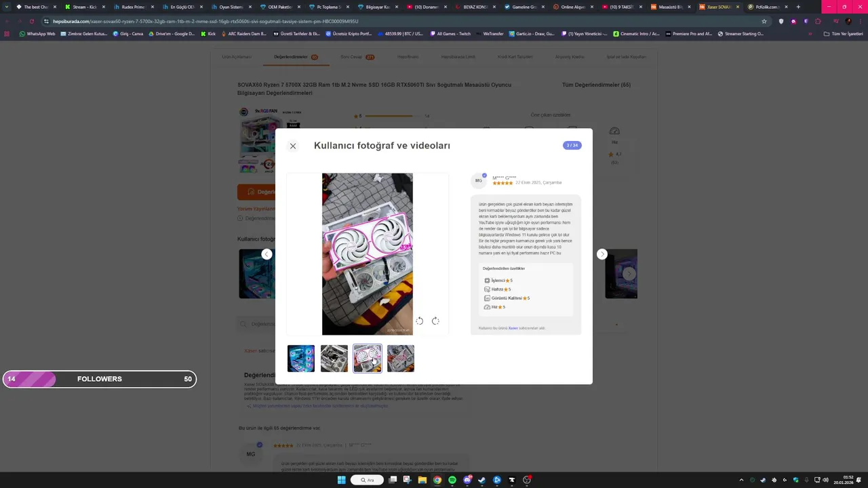The image size is (868, 488).
Task: Open Discord from taskbar
Action: (x=467, y=480)
